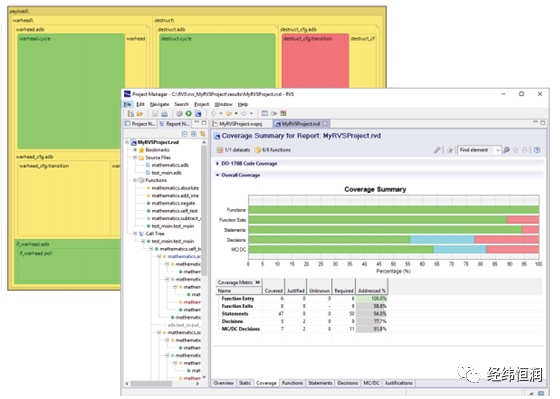Open the Overview bottom tab

[224, 383]
